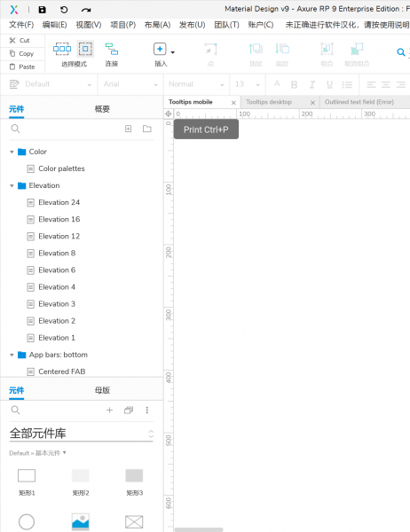This screenshot has width=410, height=532.
Task: Open the font size 13 dropdown
Action: (248, 84)
